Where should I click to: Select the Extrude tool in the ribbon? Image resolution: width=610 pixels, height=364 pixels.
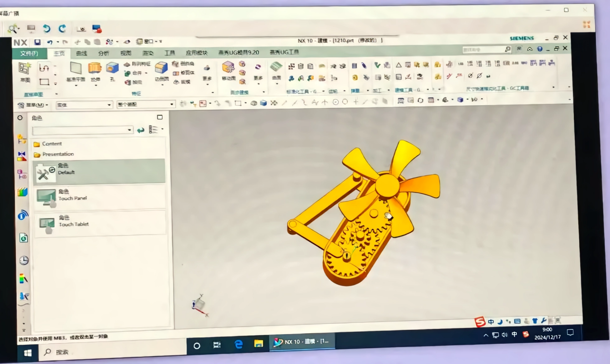pyautogui.click(x=95, y=69)
